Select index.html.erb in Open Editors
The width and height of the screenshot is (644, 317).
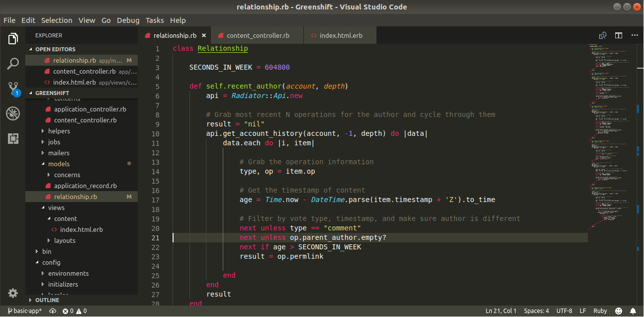click(x=82, y=82)
